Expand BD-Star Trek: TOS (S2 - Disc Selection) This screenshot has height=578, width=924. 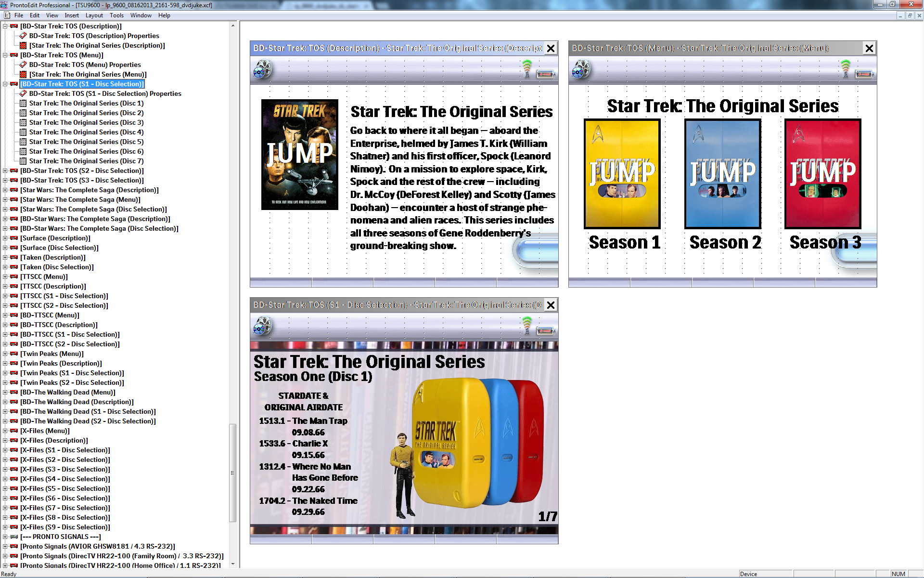click(x=5, y=171)
